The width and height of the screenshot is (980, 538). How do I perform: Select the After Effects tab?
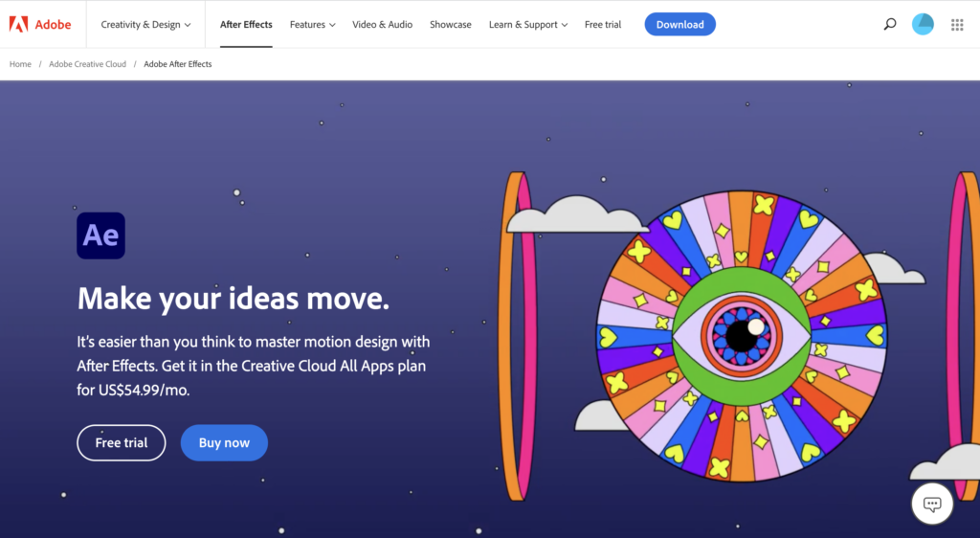pyautogui.click(x=246, y=24)
